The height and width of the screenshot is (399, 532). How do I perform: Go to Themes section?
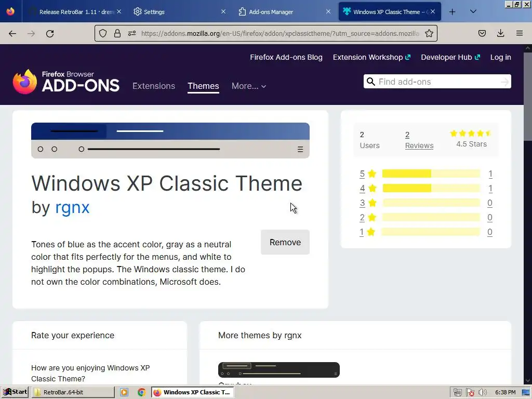point(203,86)
